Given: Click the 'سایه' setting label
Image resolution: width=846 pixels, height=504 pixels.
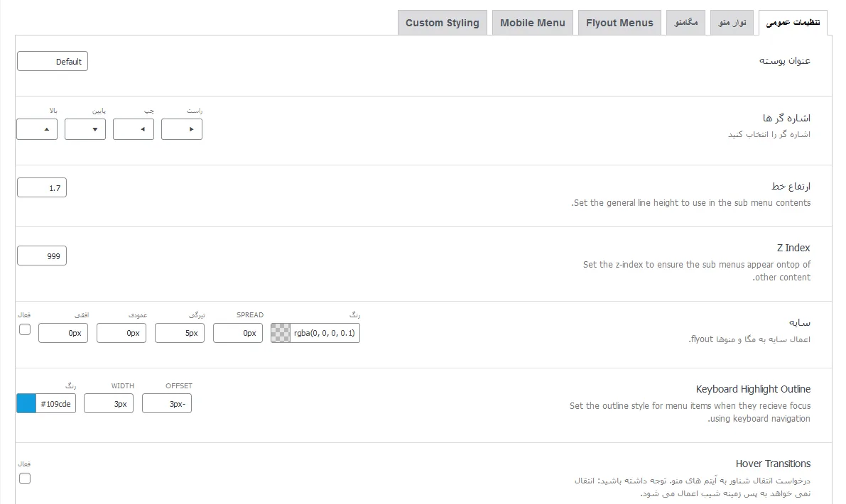Looking at the screenshot, I should pyautogui.click(x=800, y=322).
